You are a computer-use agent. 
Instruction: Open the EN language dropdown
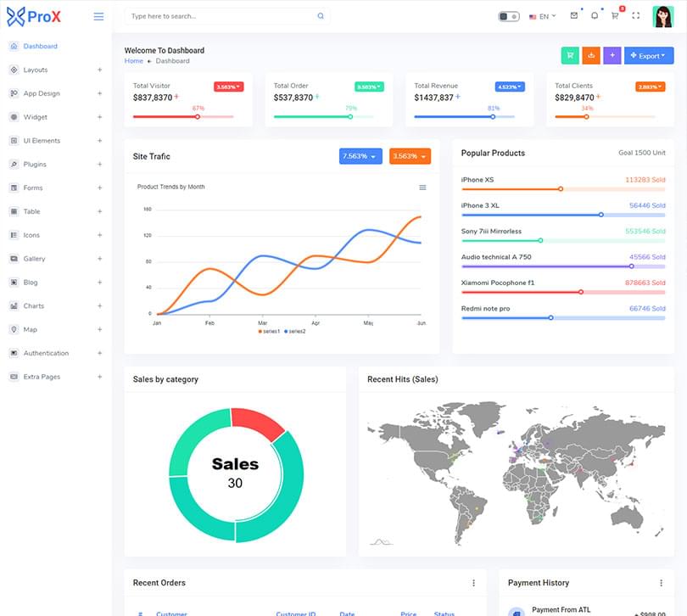pyautogui.click(x=542, y=16)
